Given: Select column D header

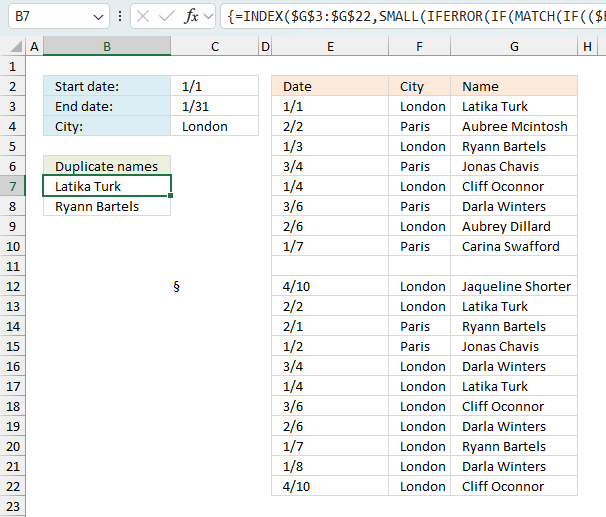Looking at the screenshot, I should [x=265, y=47].
